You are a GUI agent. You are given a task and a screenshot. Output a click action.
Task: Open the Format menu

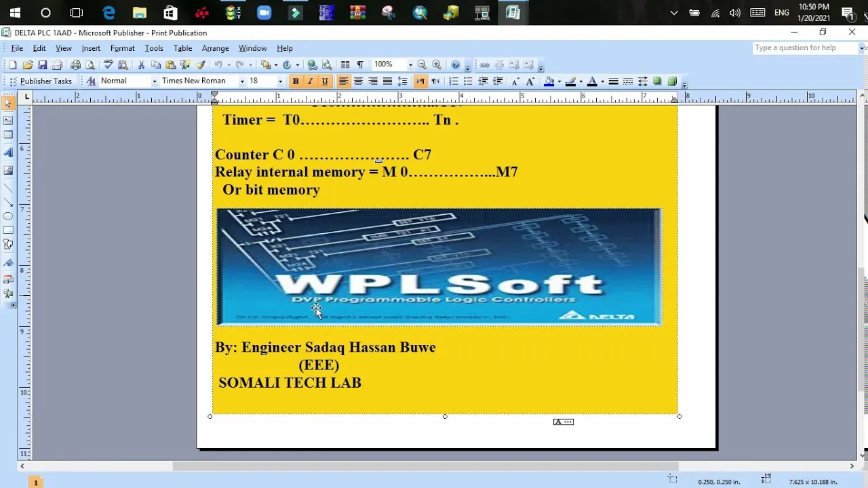[122, 48]
